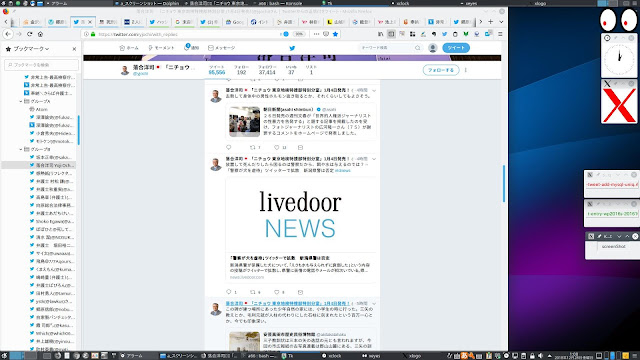The image size is (640, 360).
Task: Open the news.livedoor.com link under the card
Action: click(x=247, y=277)
